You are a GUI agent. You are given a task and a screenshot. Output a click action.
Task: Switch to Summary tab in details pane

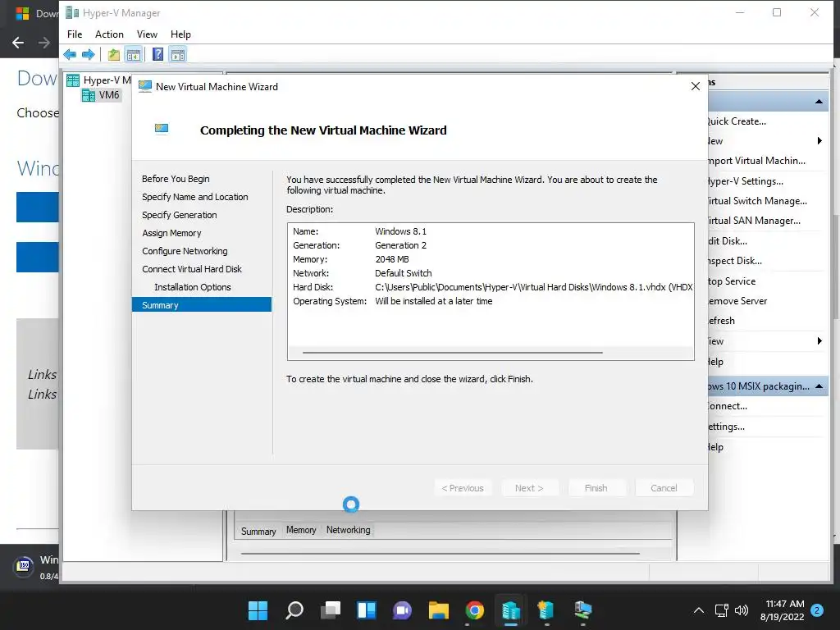tap(258, 531)
